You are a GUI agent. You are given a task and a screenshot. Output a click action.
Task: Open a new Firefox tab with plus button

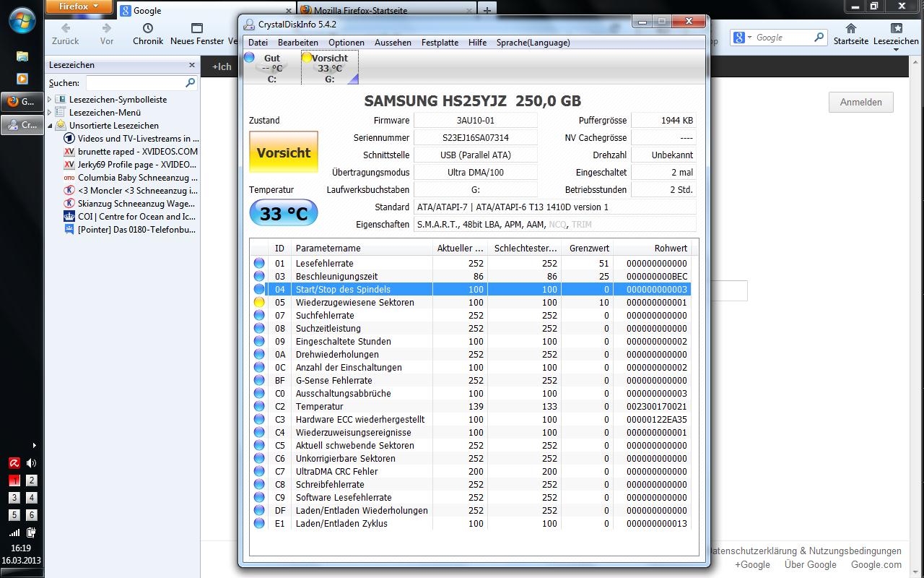(487, 11)
